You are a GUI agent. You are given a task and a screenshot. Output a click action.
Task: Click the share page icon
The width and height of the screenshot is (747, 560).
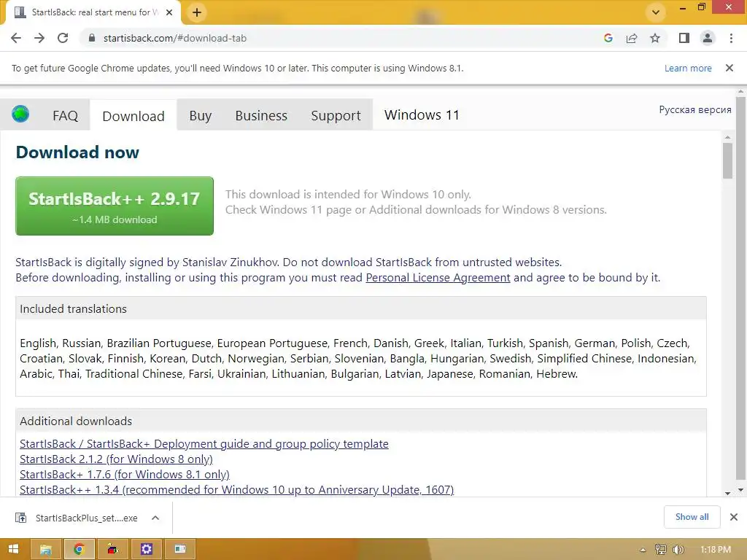pyautogui.click(x=632, y=38)
